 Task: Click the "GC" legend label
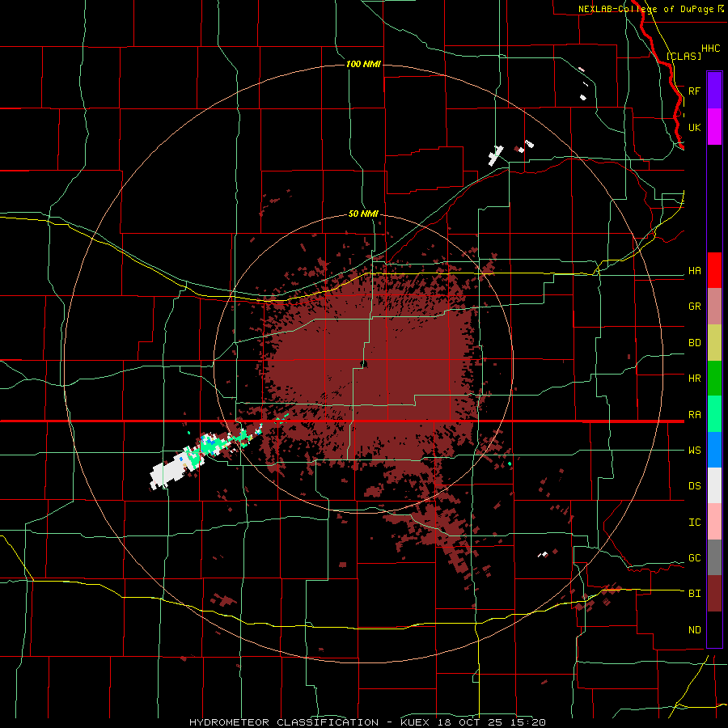tap(694, 557)
